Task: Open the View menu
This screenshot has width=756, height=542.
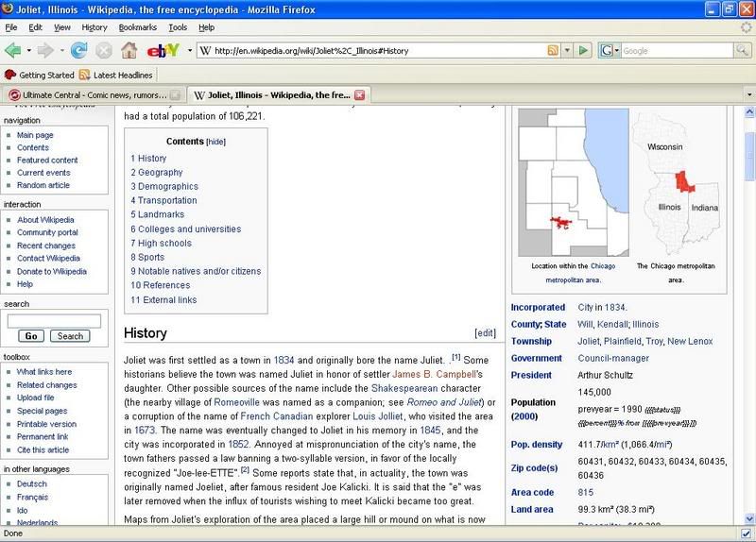Action: tap(62, 27)
